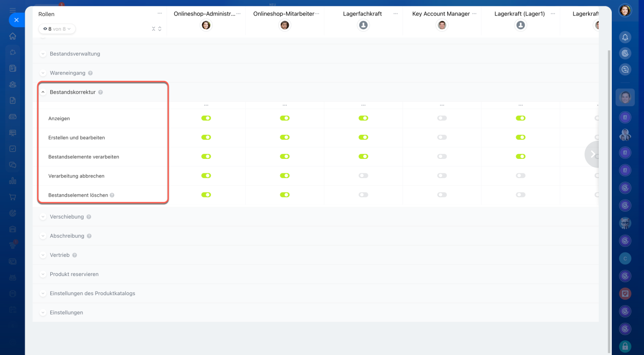644x355 pixels.
Task: Toggle Anzeigen for Onlineshop-Administrator
Action: tap(206, 118)
